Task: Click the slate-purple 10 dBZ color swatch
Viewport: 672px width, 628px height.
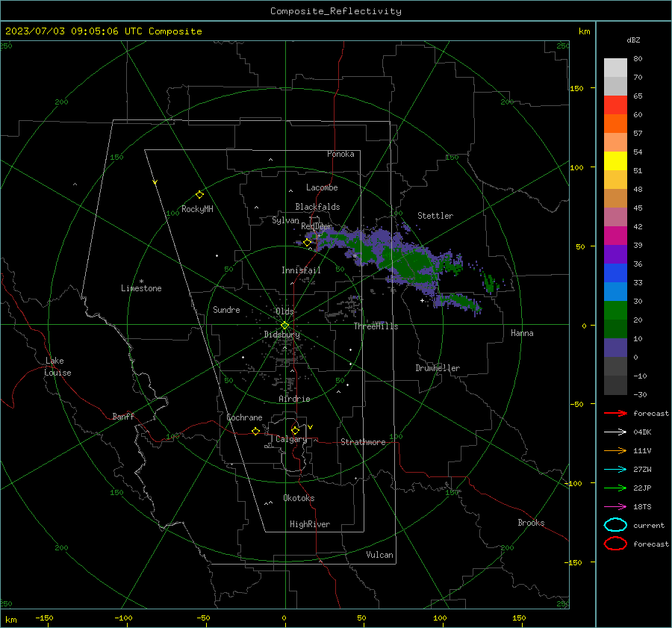Action: [x=615, y=348]
